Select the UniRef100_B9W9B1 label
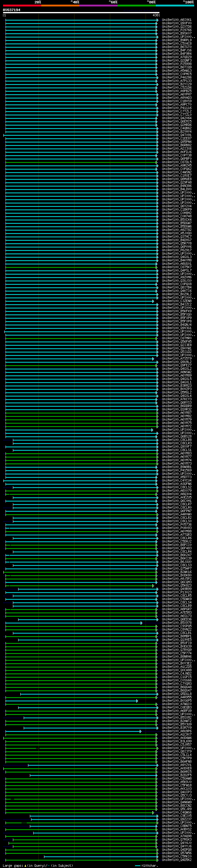This screenshot has height=868, width=197. tap(176, 467)
